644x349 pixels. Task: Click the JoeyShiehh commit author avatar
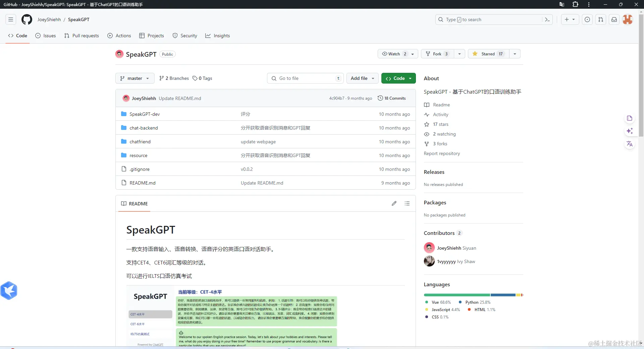126,98
